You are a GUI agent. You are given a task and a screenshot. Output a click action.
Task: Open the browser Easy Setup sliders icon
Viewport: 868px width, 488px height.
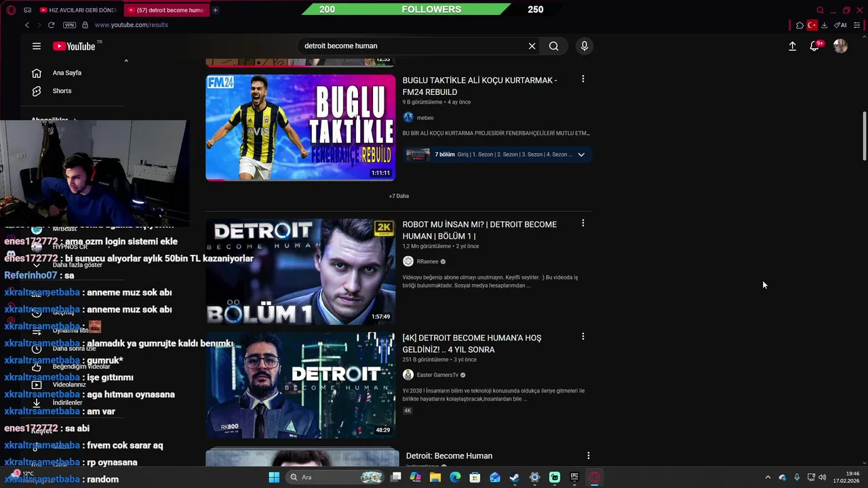click(857, 25)
